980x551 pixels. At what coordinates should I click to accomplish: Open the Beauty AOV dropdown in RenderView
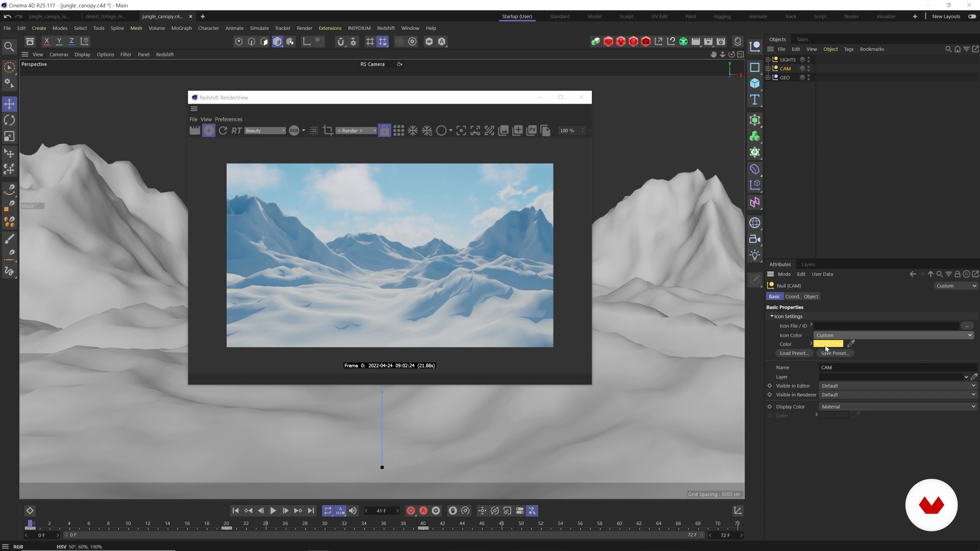coord(265,130)
